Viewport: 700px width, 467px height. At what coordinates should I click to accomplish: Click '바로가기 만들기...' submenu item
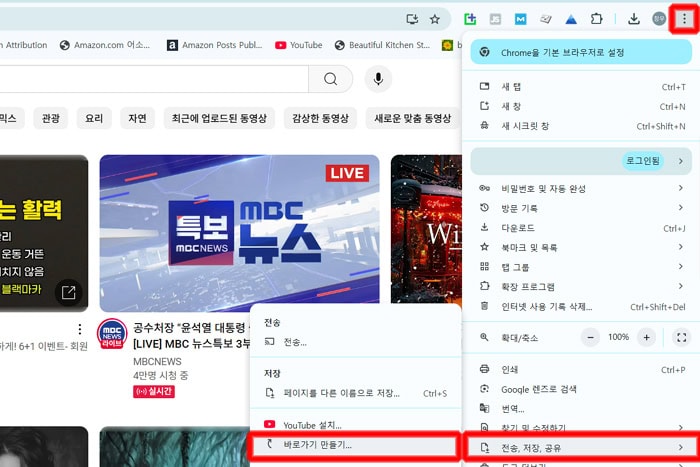point(355,445)
